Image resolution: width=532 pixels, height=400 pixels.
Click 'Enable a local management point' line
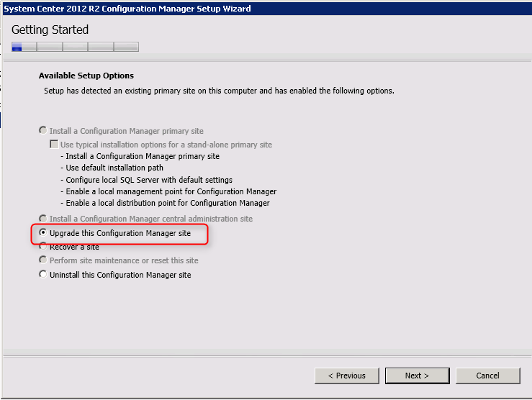pos(168,191)
